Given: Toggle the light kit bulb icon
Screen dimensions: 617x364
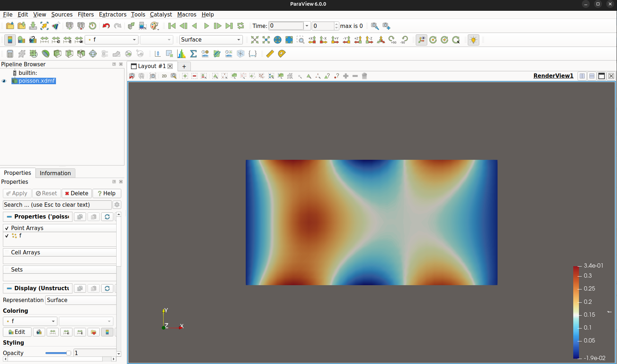Looking at the screenshot, I should point(474,40).
